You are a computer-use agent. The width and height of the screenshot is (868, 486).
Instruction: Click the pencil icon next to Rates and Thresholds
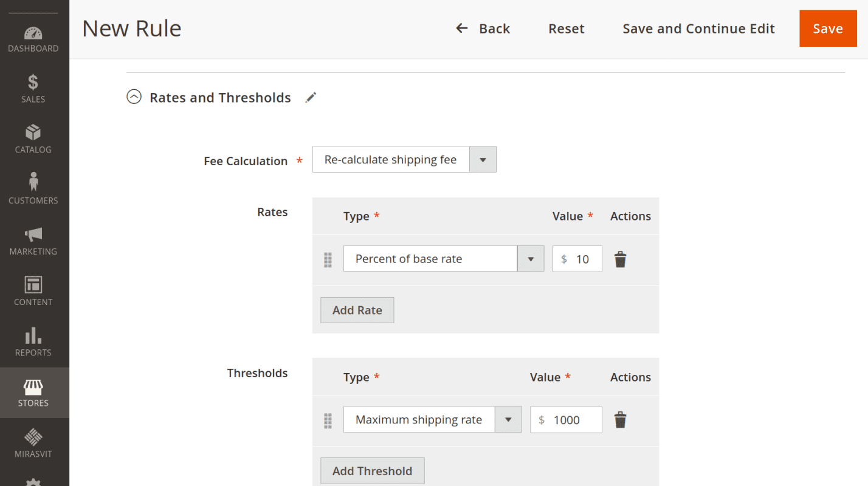point(311,97)
